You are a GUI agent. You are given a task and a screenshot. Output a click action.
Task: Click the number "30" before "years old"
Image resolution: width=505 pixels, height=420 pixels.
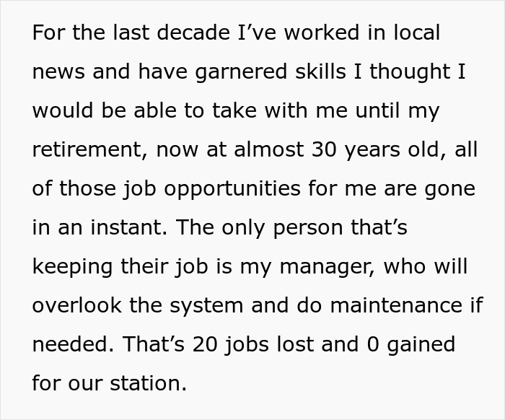click(x=325, y=150)
